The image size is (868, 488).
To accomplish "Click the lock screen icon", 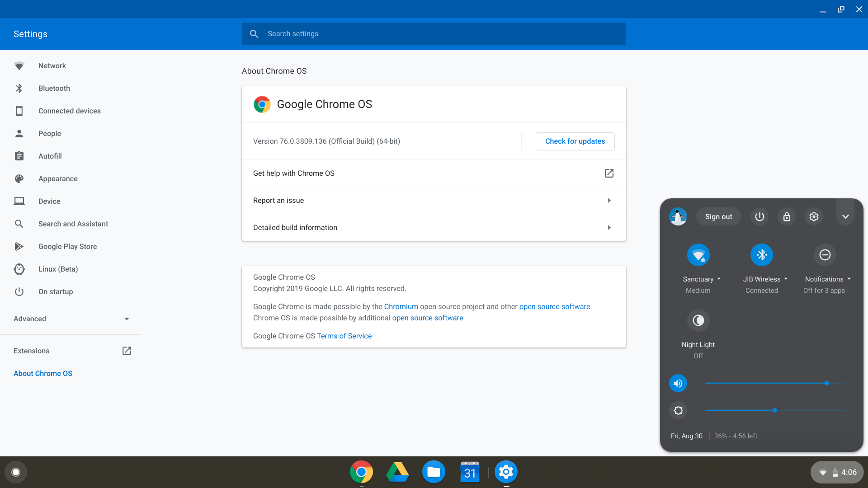I will tap(787, 217).
